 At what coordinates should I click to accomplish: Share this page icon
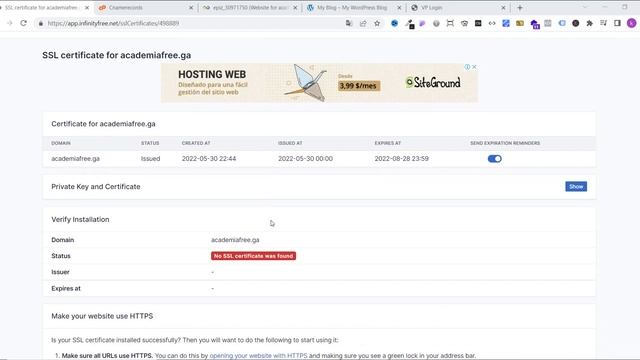363,23
